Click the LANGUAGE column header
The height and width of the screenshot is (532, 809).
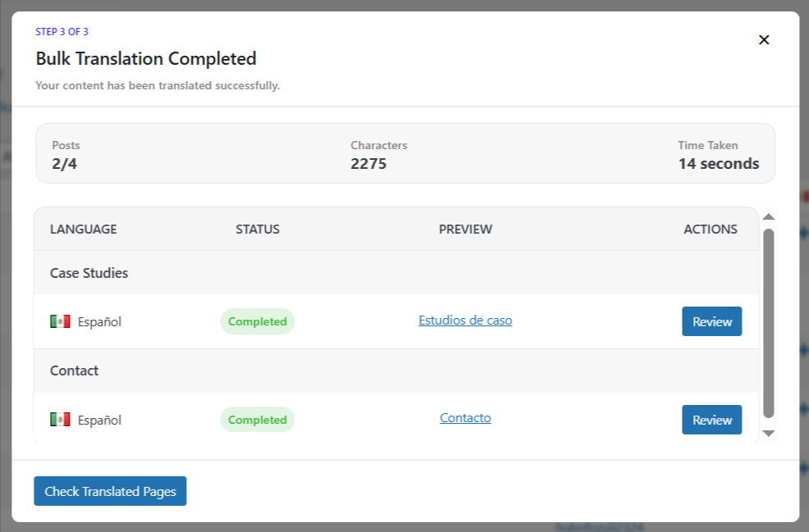(84, 230)
